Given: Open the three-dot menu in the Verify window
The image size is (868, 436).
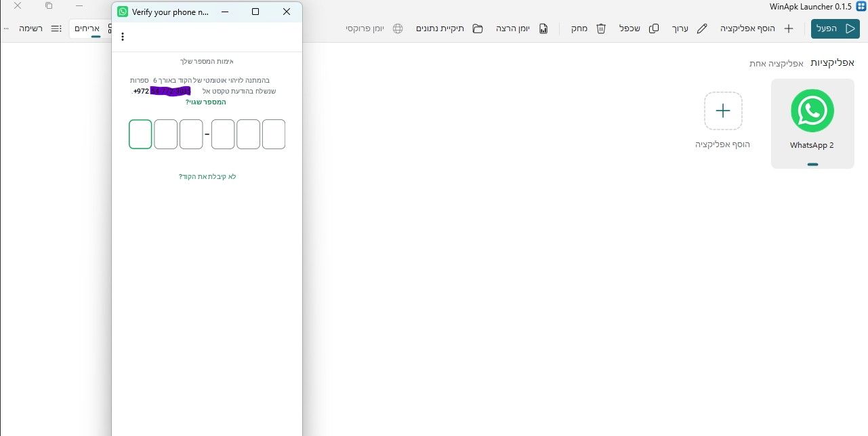Looking at the screenshot, I should pyautogui.click(x=123, y=37).
